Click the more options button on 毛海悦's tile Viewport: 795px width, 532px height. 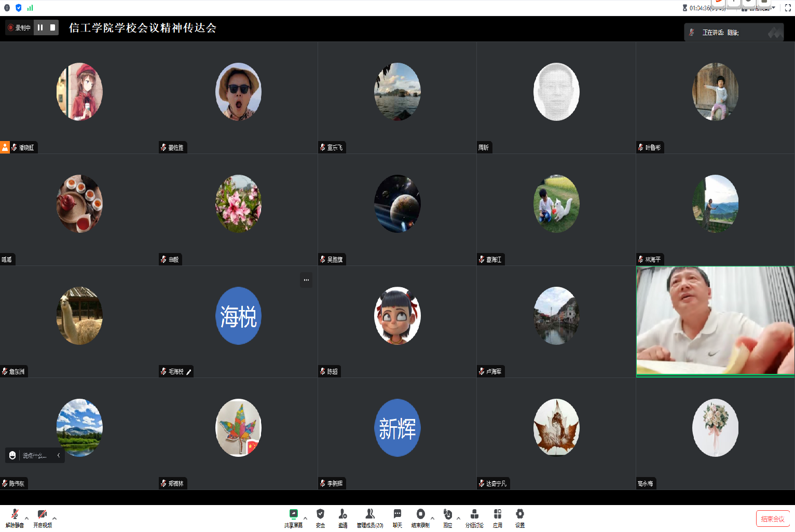coord(306,280)
